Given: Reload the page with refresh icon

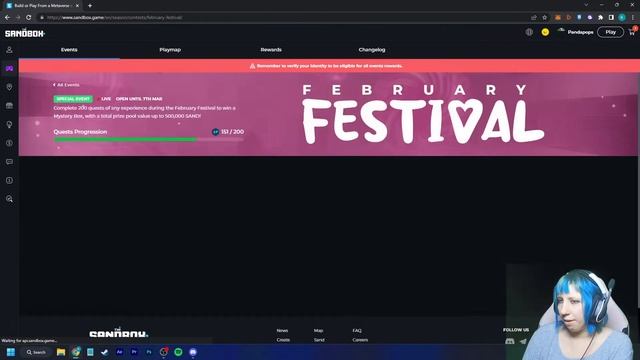Looking at the screenshot, I should pyautogui.click(x=29, y=18).
